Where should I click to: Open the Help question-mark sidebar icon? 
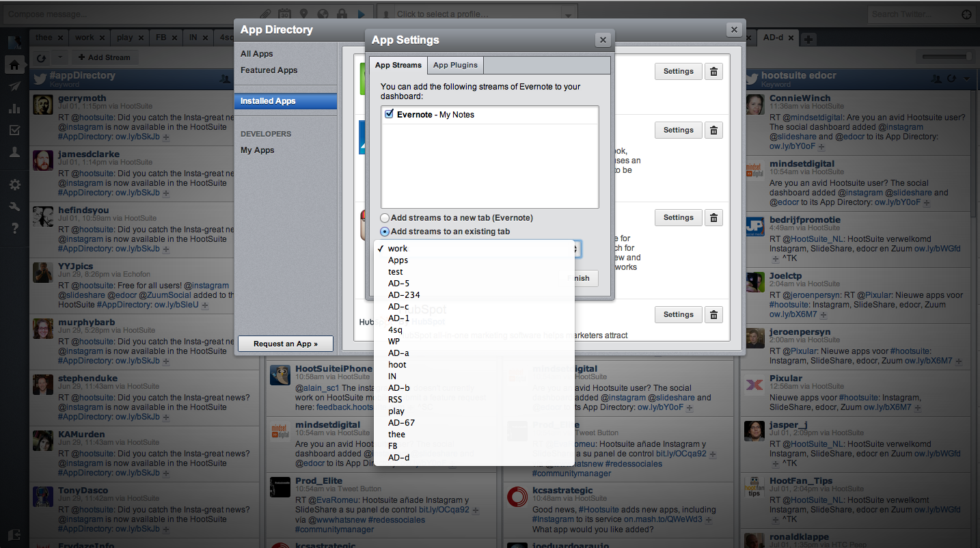tap(14, 228)
